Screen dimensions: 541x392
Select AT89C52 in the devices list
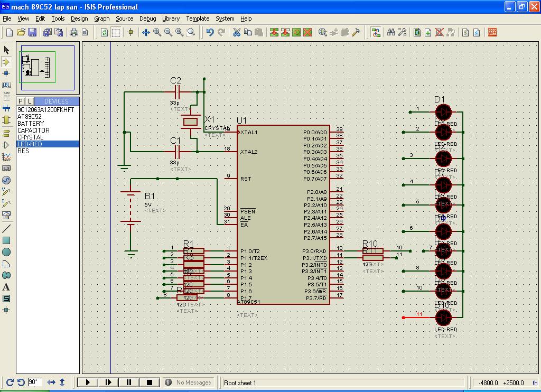pyautogui.click(x=29, y=116)
